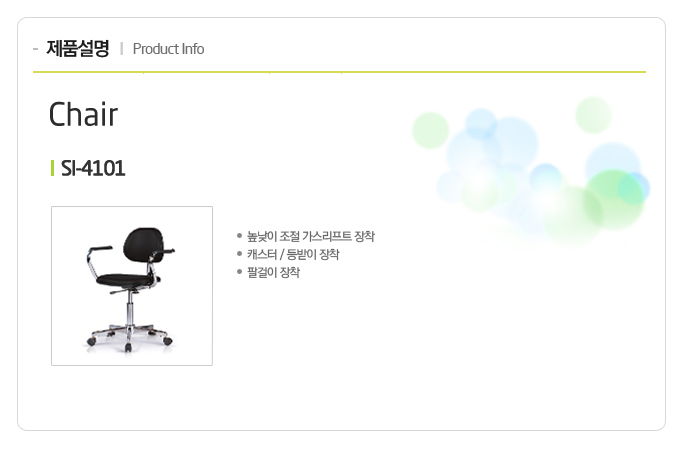Viewport: 685px width, 473px height.
Task: Click the chair's gas lift cylinder
Action: (x=129, y=308)
